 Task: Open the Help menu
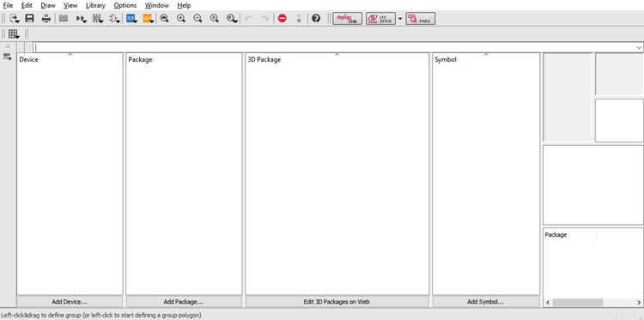coord(184,5)
